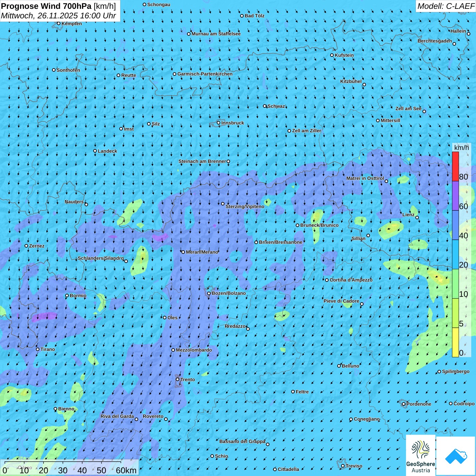The width and height of the screenshot is (476, 476).
Task: Click the 'Schlanders/Silandro' label
Action: pyautogui.click(x=101, y=258)
